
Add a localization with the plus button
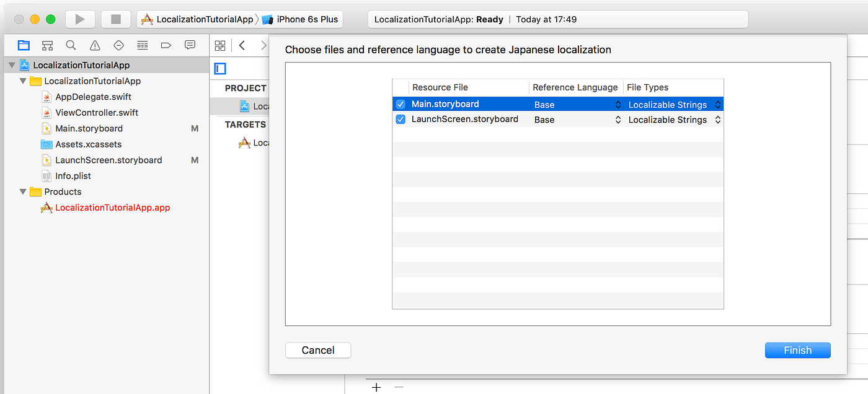click(x=376, y=387)
